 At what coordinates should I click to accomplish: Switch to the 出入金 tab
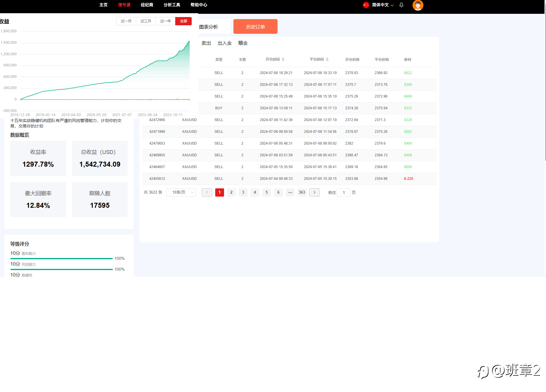(225, 43)
